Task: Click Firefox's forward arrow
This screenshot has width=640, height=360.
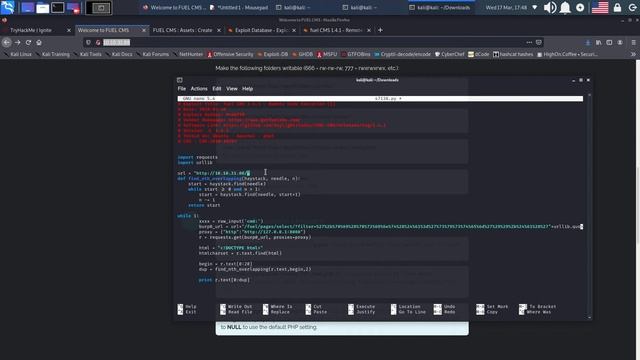Action: pos(18,42)
